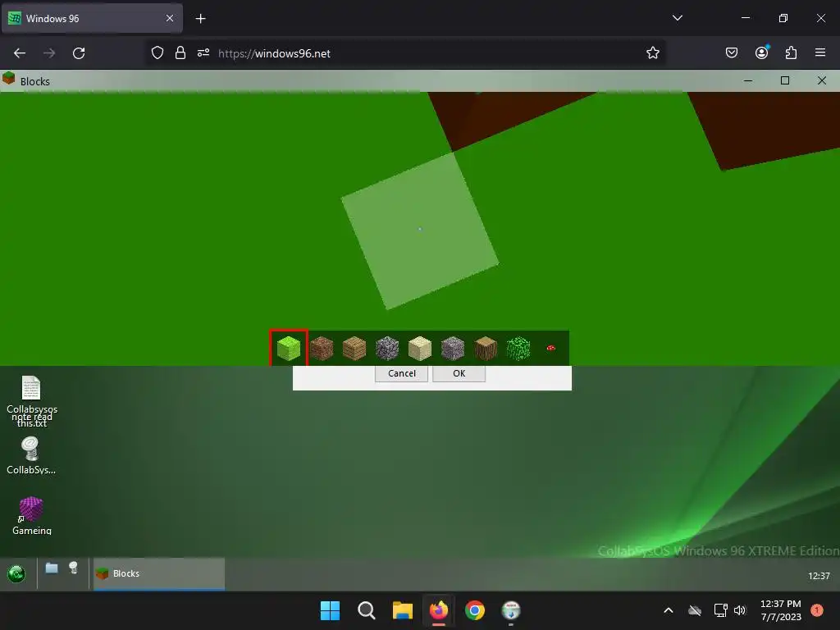Image resolution: width=840 pixels, height=630 pixels.
Task: Open Firefox tracking protection shield
Action: tap(157, 53)
